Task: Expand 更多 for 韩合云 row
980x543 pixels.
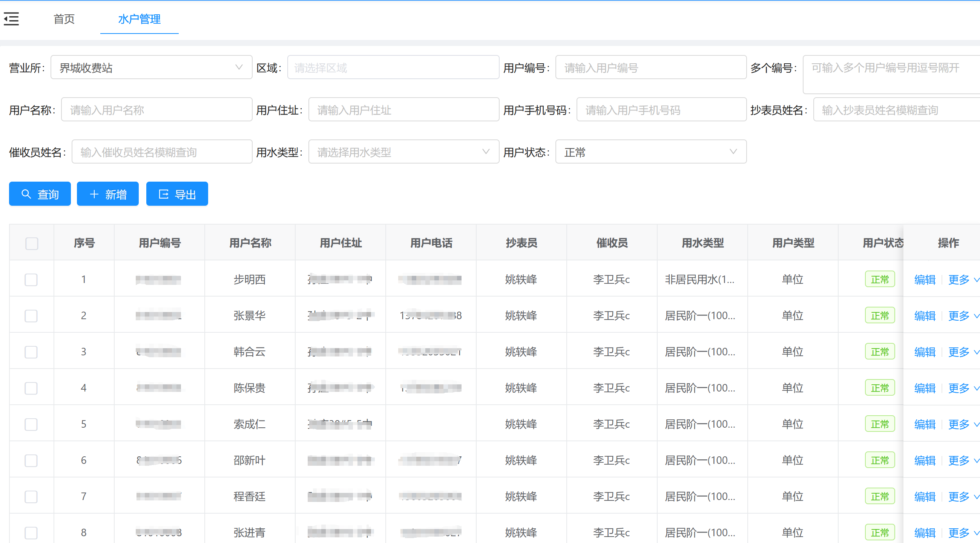Action: click(x=963, y=351)
